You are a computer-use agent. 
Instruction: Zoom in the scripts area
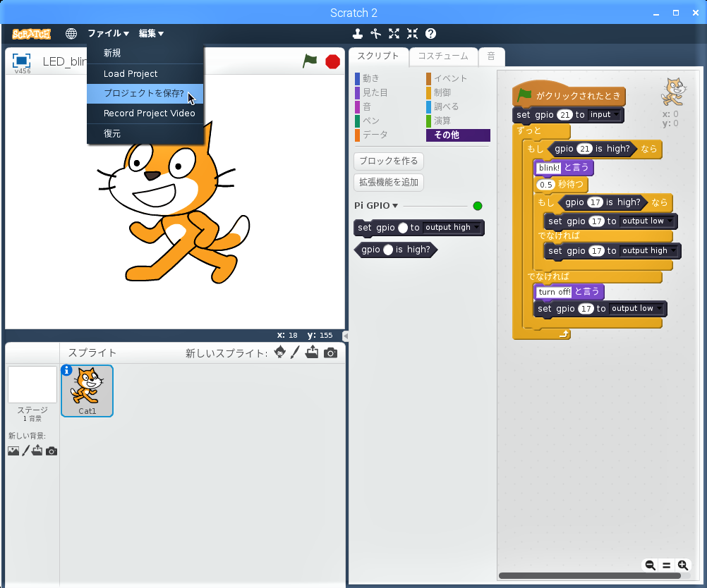click(682, 565)
